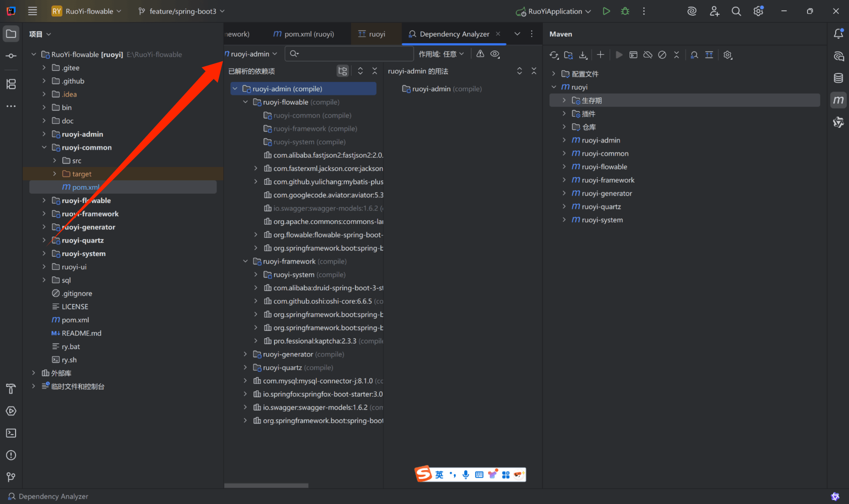This screenshot has width=849, height=504.
Task: Download sources and documentation in Maven toolbar
Action: coord(583,55)
